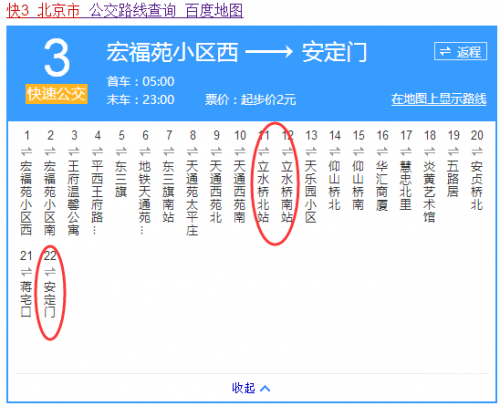Click the large route number 3
Screen dimensions: 500x406
57,58
